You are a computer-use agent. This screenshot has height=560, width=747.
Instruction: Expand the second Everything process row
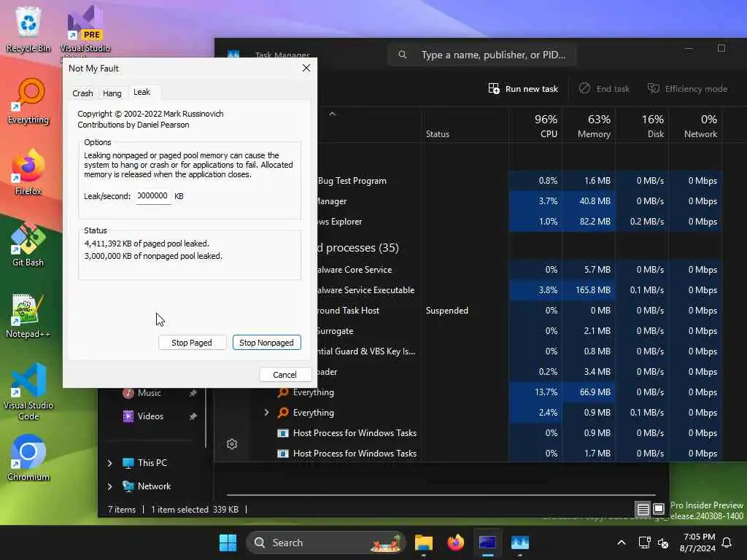(x=266, y=413)
